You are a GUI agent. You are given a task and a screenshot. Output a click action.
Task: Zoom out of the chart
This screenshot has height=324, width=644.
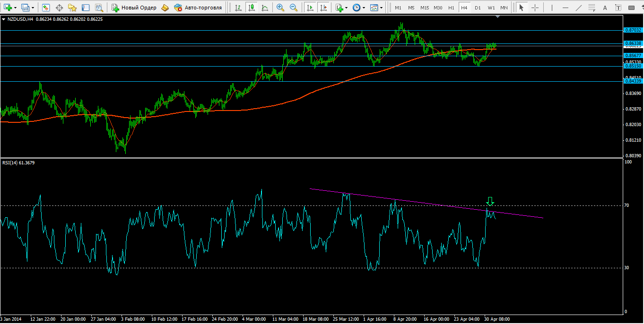click(x=294, y=8)
